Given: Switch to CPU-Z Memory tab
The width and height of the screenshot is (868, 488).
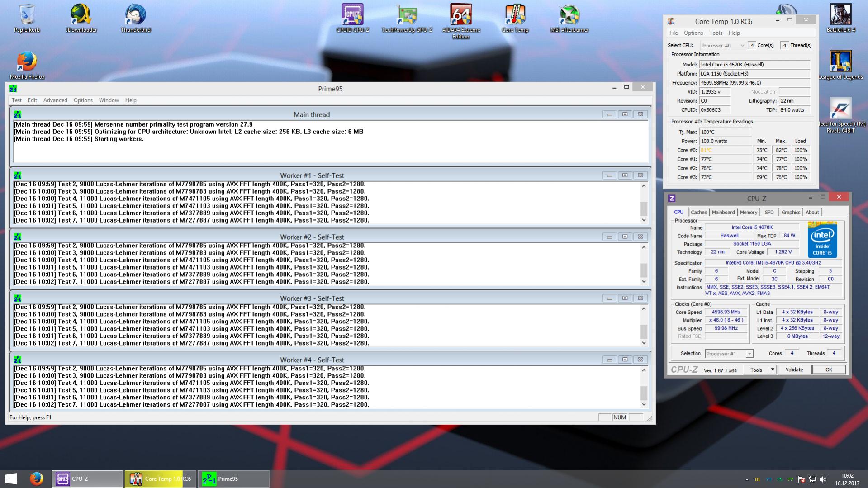Looking at the screenshot, I should [x=749, y=213].
